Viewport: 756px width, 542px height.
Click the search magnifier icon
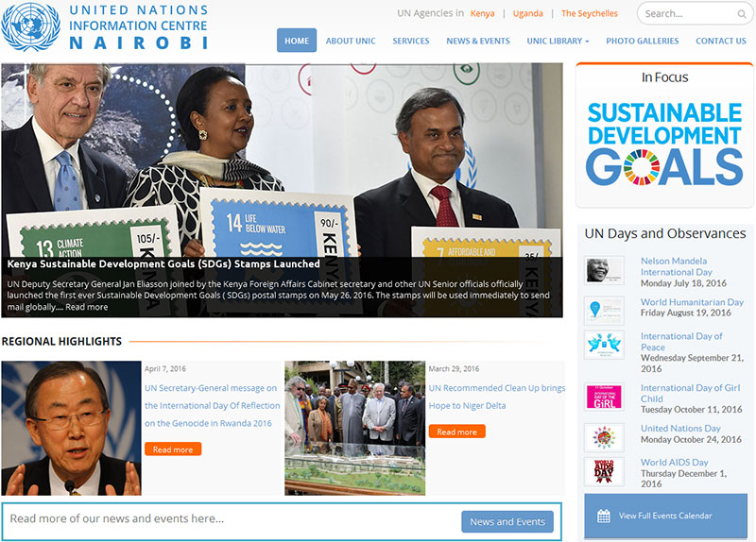(x=741, y=14)
